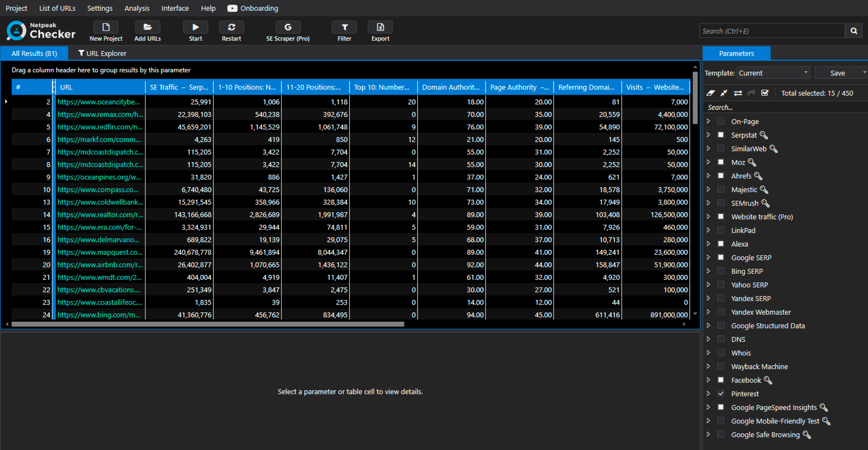Click the key icon next to Facebook

(768, 380)
